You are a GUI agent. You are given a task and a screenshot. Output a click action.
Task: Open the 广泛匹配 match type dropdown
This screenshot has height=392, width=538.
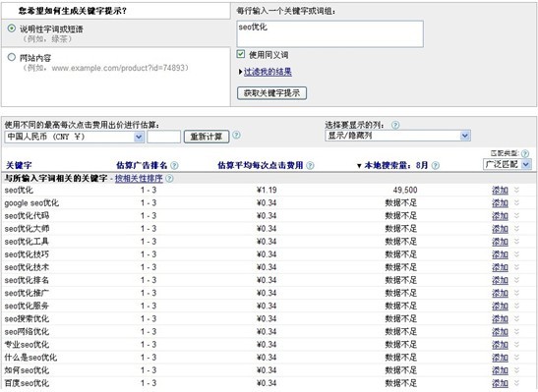[507, 164]
